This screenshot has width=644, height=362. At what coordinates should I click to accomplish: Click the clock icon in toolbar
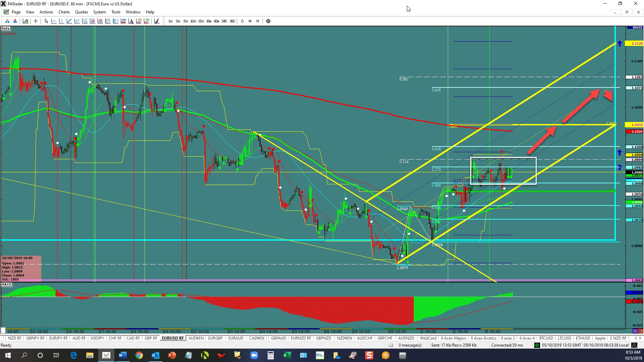coord(268,21)
